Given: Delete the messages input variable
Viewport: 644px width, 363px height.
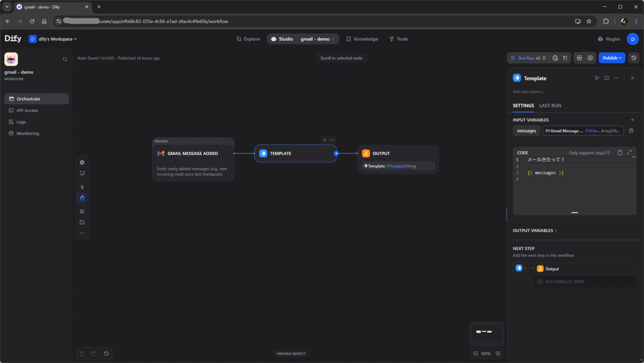Looking at the screenshot, I should pos(632,131).
